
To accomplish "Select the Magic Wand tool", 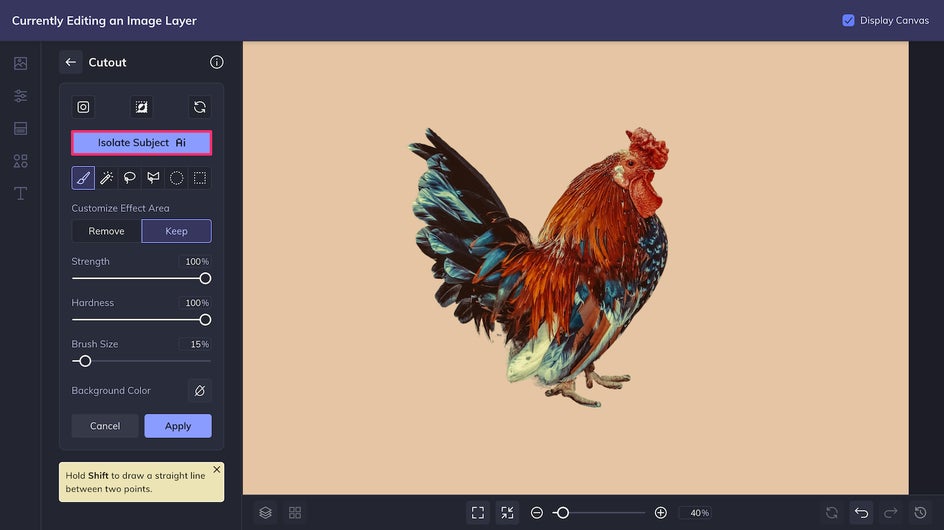I will coord(107,178).
